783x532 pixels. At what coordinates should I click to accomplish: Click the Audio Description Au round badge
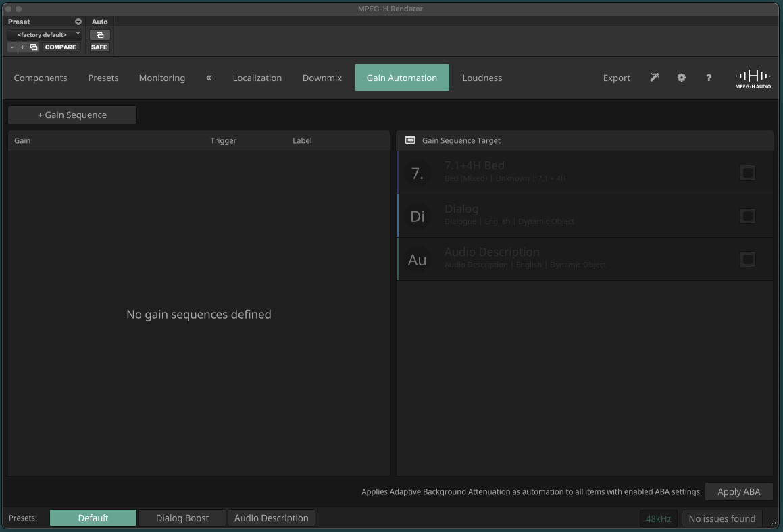pos(418,259)
